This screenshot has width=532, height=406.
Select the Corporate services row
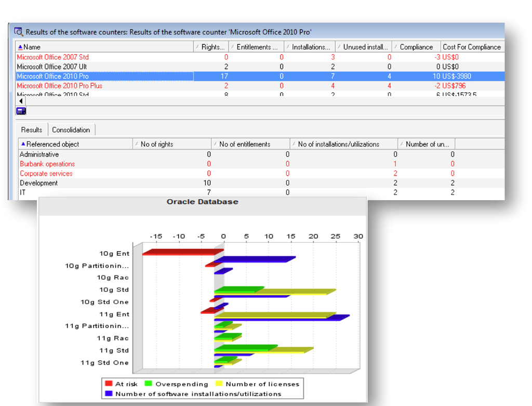pos(261,173)
